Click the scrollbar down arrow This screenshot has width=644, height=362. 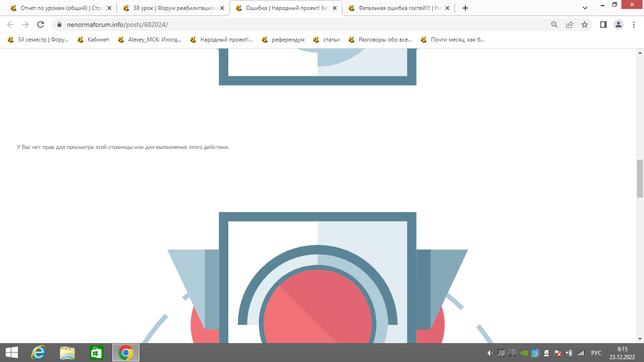640,338
